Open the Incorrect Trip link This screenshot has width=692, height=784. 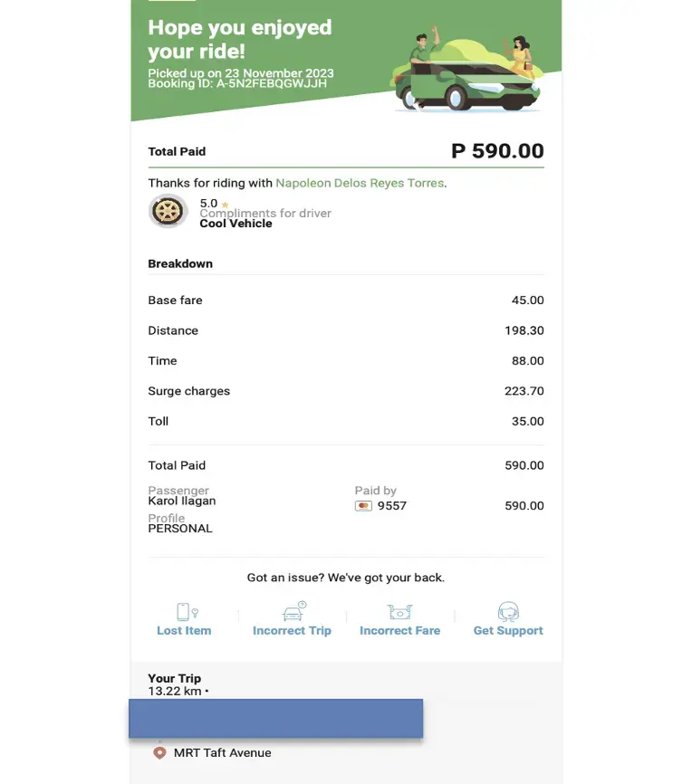click(293, 630)
